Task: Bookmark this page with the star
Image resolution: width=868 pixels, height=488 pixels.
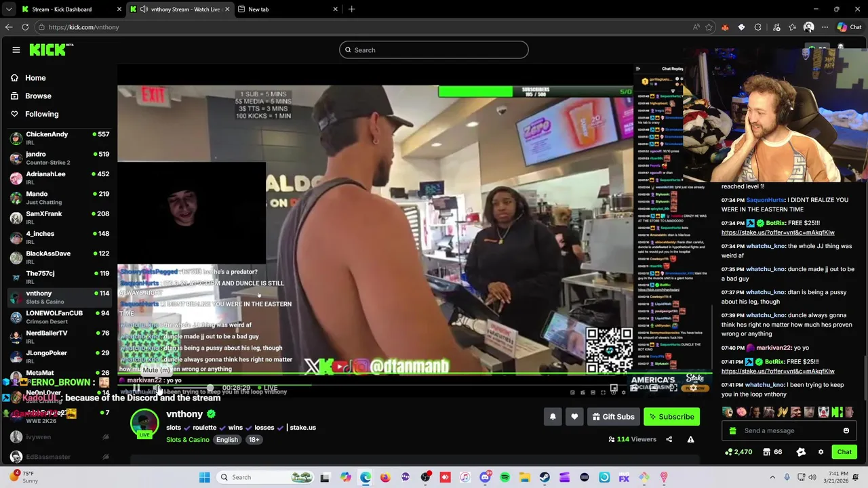Action: (x=709, y=27)
